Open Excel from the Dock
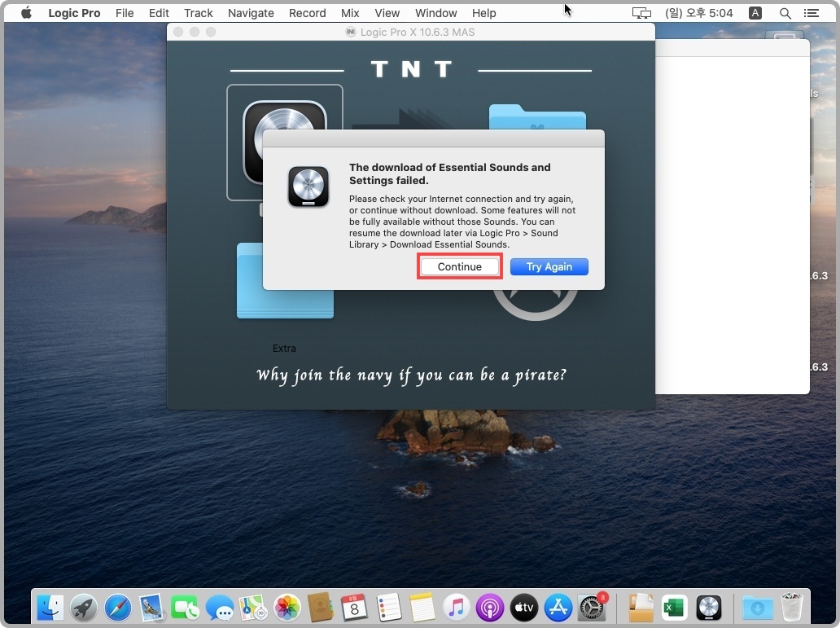 674,608
